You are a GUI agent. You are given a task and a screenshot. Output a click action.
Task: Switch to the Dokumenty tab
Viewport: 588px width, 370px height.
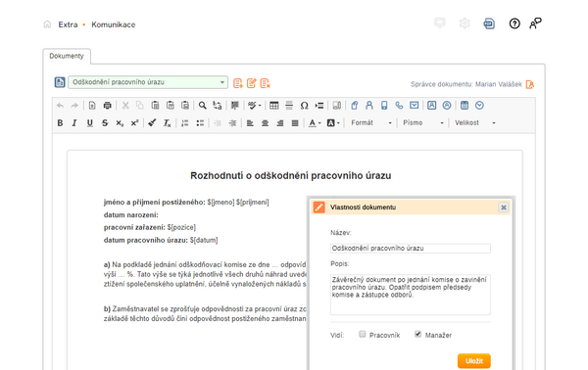[67, 56]
